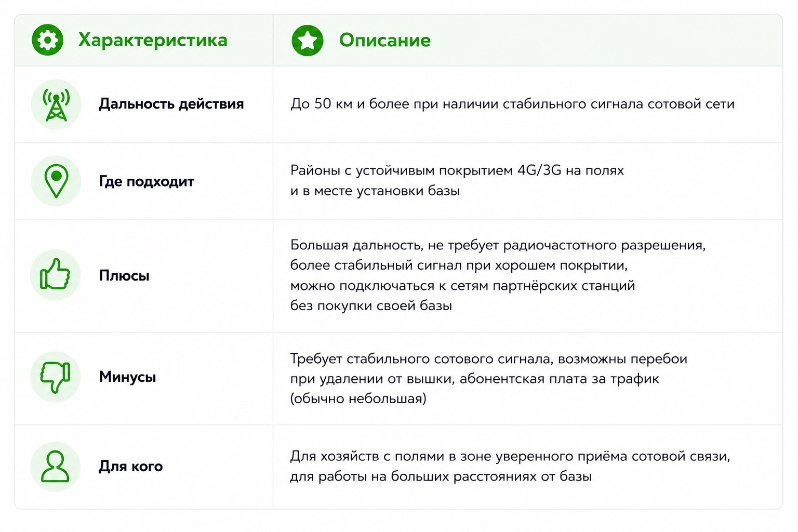Select the Где подходит row label
798x532 pixels.
point(147,181)
